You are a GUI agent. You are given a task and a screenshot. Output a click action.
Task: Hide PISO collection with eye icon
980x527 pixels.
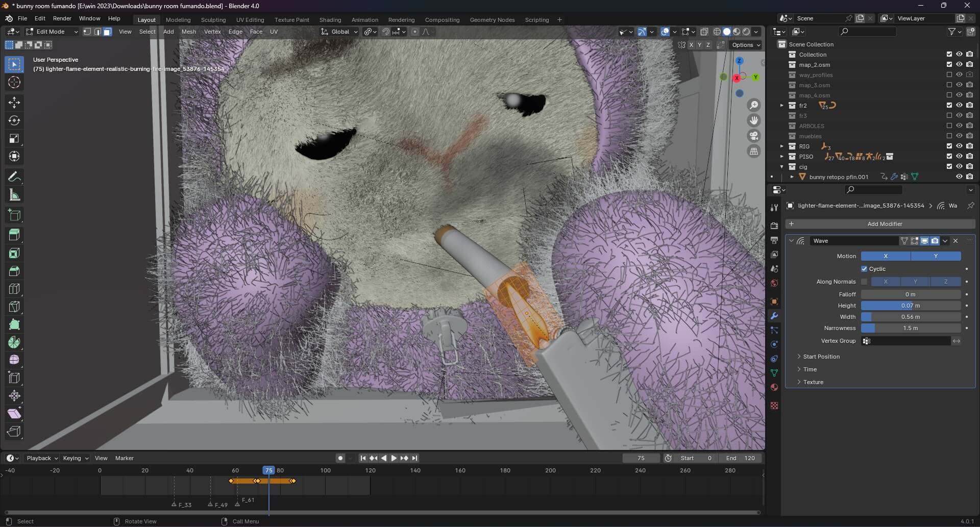coord(959,157)
